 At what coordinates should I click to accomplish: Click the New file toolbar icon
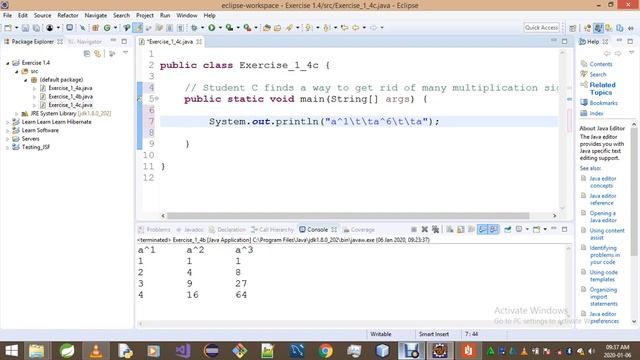click(x=8, y=28)
